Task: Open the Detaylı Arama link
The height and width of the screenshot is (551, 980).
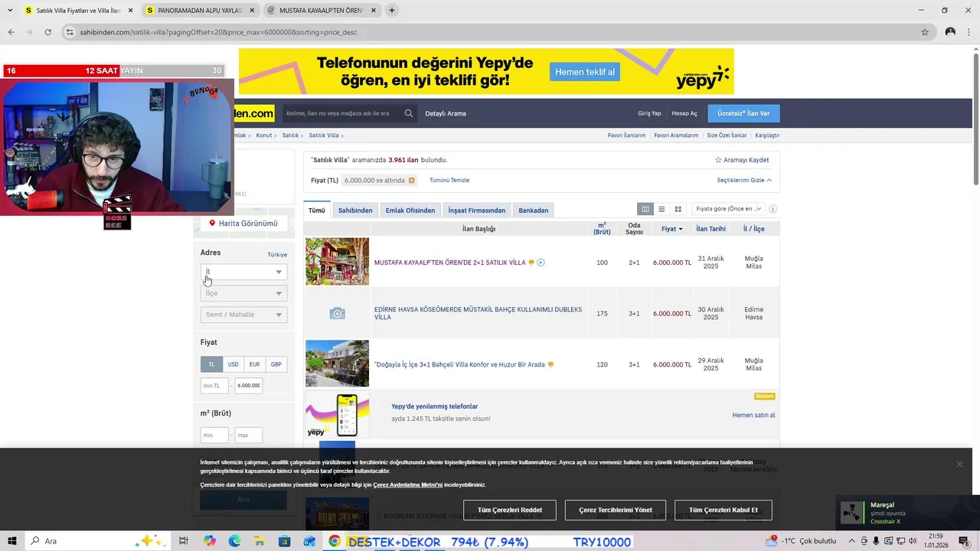Action: coord(446,113)
